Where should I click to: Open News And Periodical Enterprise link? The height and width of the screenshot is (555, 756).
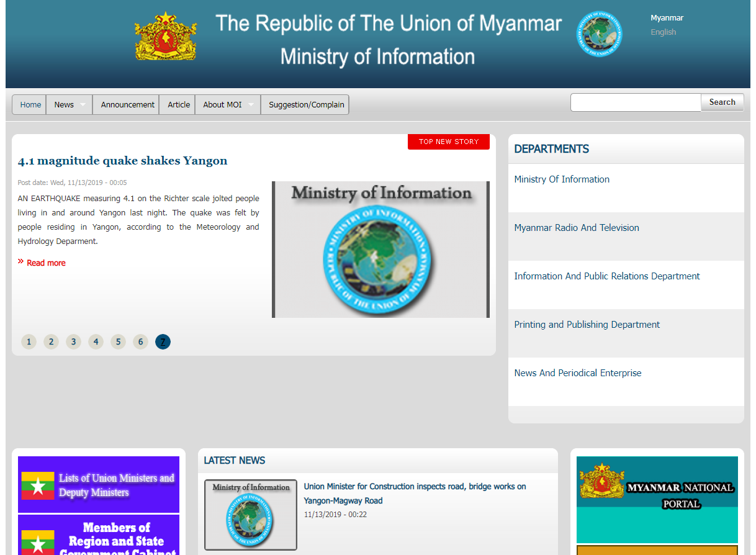click(x=578, y=373)
